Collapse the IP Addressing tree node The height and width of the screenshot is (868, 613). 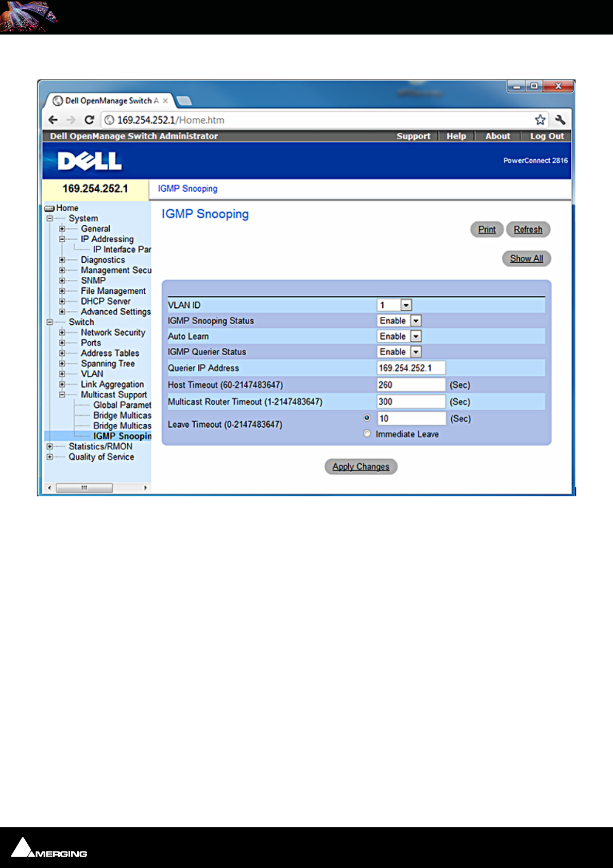62,239
